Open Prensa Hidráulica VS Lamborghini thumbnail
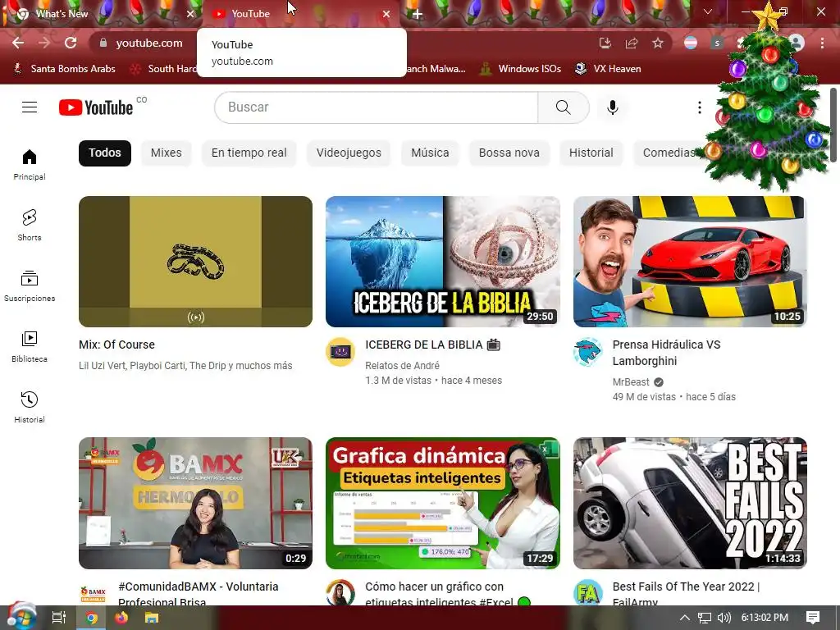 click(690, 262)
